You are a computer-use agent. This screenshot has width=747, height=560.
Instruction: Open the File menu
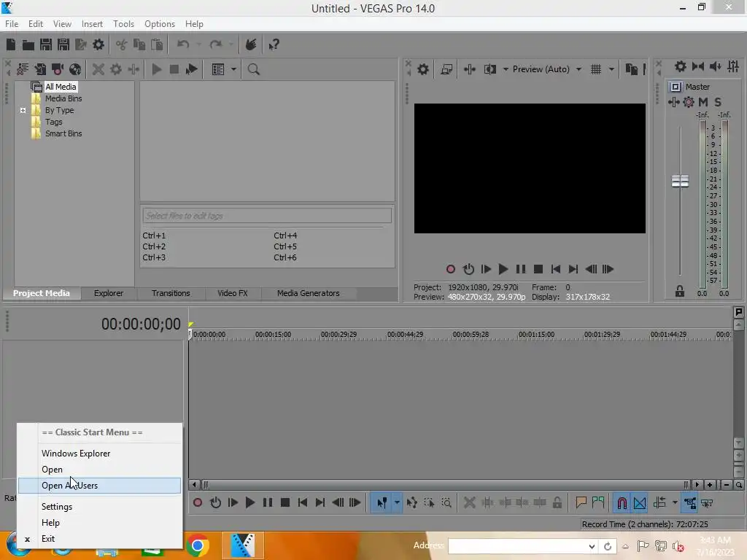[x=12, y=24]
